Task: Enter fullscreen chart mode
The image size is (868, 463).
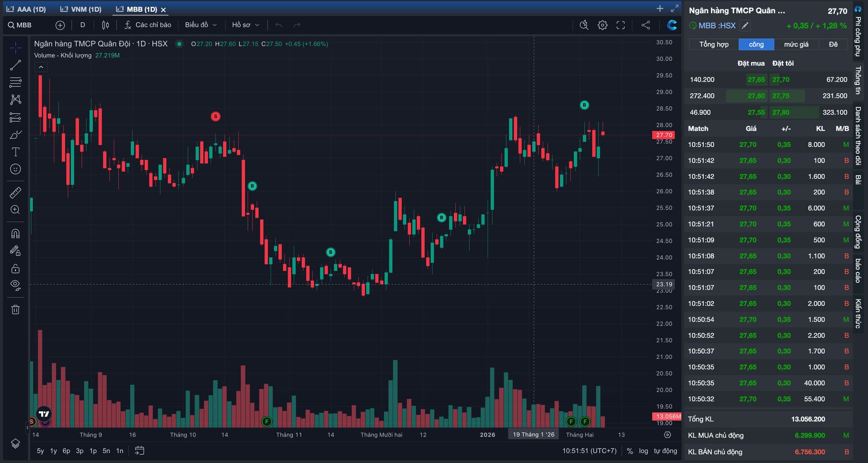Action: (x=621, y=25)
